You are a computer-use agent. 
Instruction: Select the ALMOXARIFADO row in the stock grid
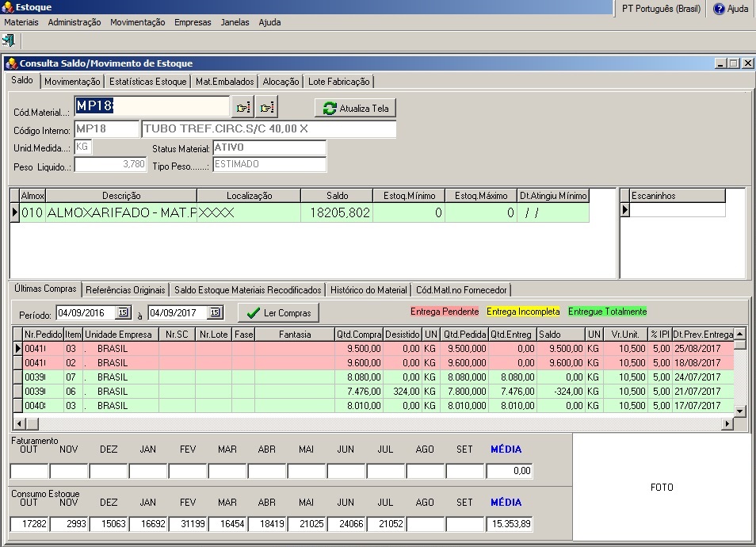click(x=119, y=213)
